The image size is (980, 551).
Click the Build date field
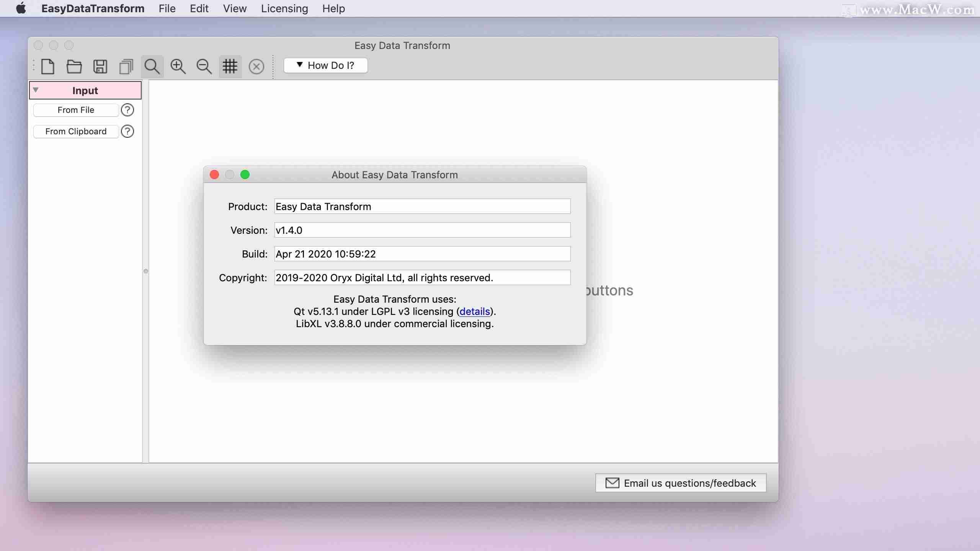422,254
